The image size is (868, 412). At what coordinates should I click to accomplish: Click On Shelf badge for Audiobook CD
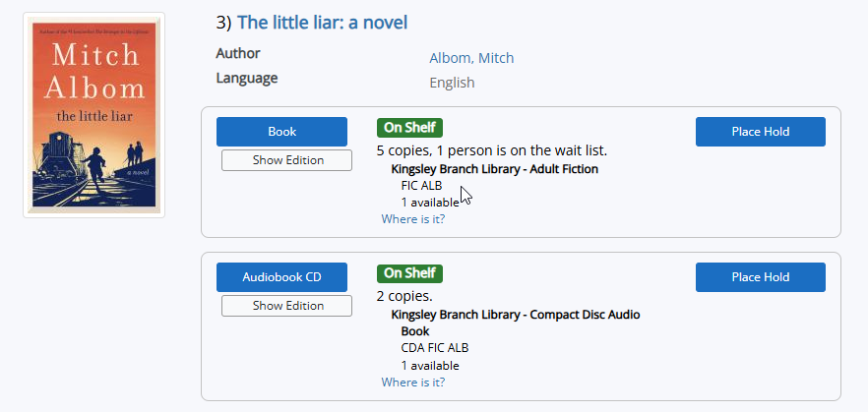409,273
